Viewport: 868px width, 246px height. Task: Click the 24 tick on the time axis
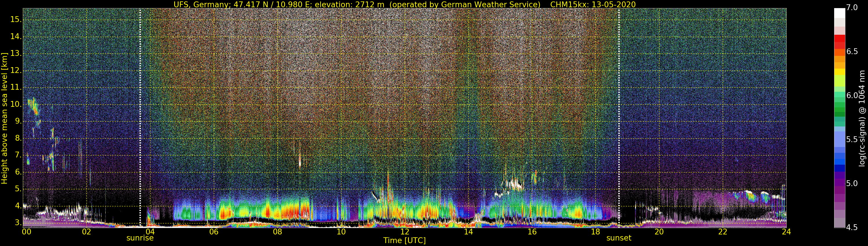pyautogui.click(x=786, y=232)
